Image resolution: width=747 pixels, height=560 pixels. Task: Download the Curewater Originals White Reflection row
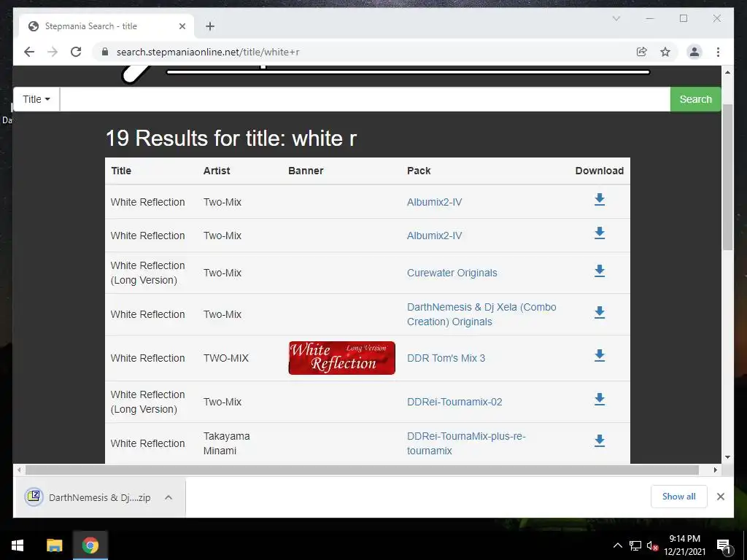(600, 271)
